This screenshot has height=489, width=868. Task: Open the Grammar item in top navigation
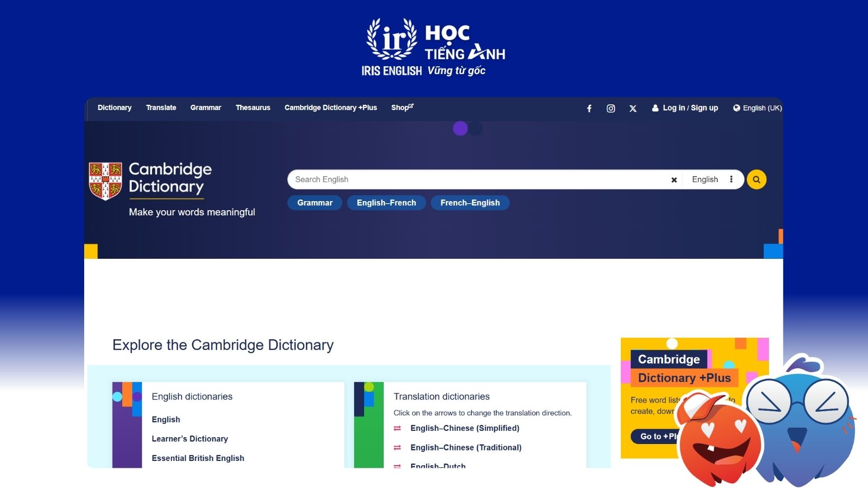pyautogui.click(x=206, y=107)
